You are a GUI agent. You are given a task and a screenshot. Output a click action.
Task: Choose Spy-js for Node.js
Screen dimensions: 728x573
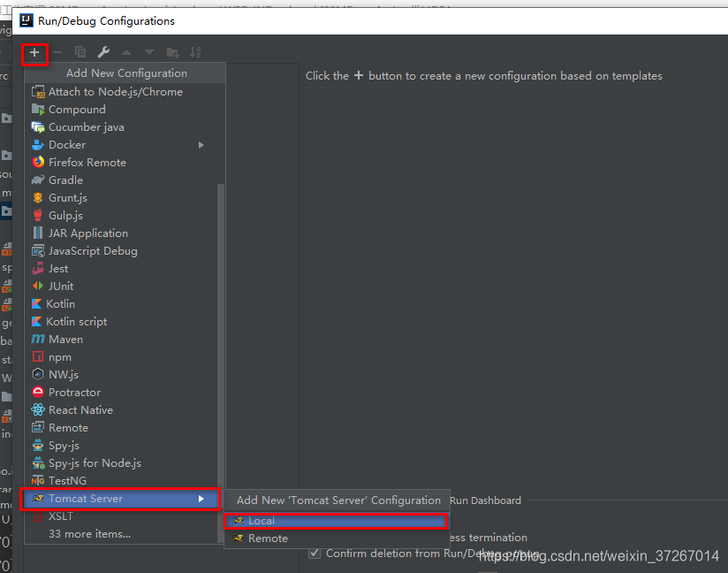[x=121, y=462]
